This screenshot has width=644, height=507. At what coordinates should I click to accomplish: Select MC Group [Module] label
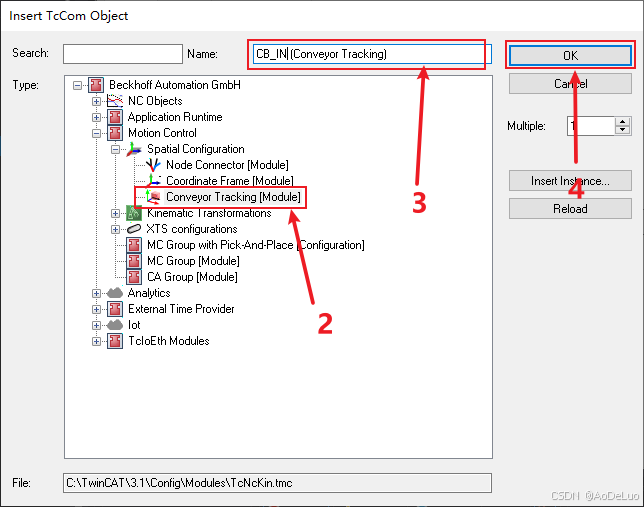(193, 261)
